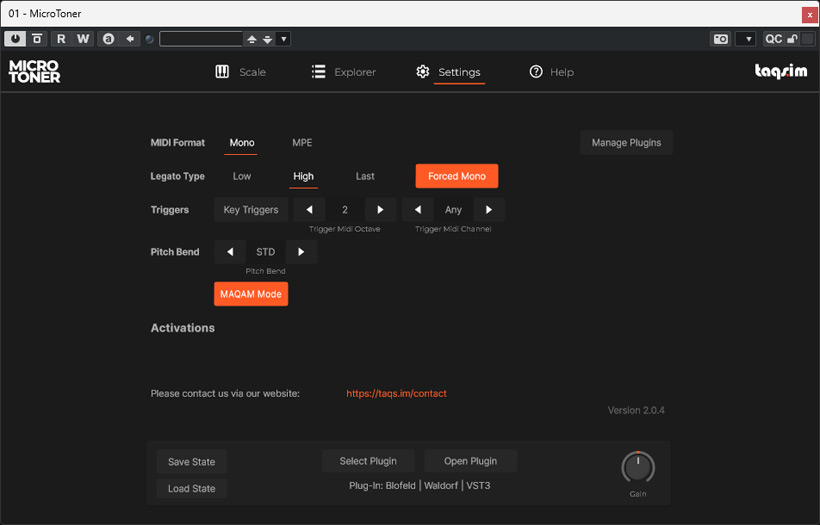The image size is (820, 525).
Task: Click the taqsim brand logo
Action: [781, 71]
